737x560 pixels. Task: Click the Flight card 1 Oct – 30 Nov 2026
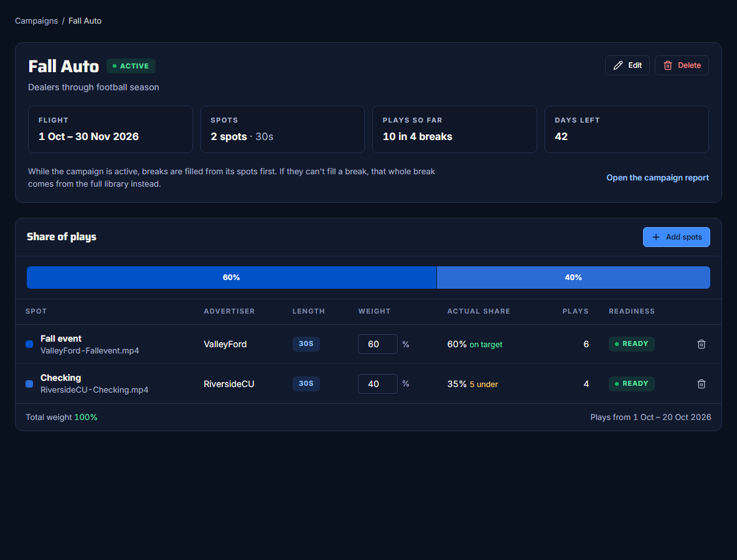[110, 129]
